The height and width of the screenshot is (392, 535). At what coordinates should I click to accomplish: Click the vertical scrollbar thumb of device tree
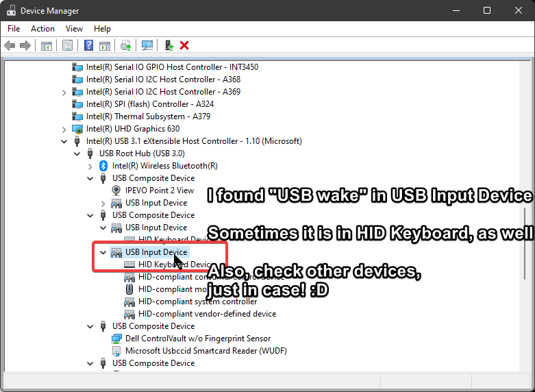pos(525,243)
